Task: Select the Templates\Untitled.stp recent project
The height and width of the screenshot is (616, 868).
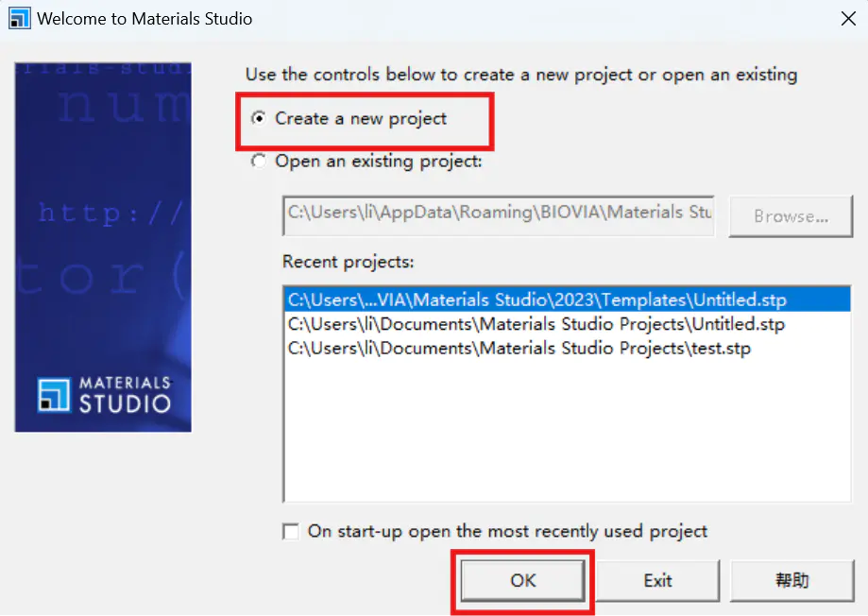Action: pos(567,299)
